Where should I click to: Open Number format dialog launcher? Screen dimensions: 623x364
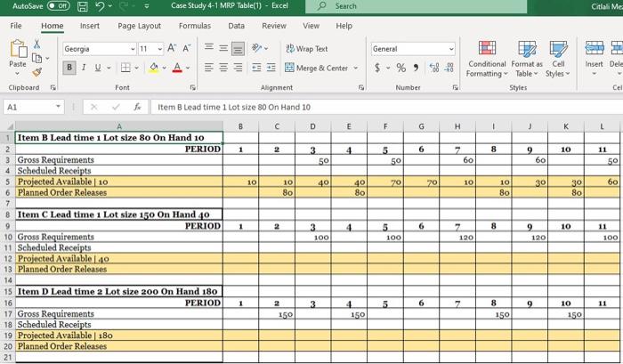pos(456,87)
